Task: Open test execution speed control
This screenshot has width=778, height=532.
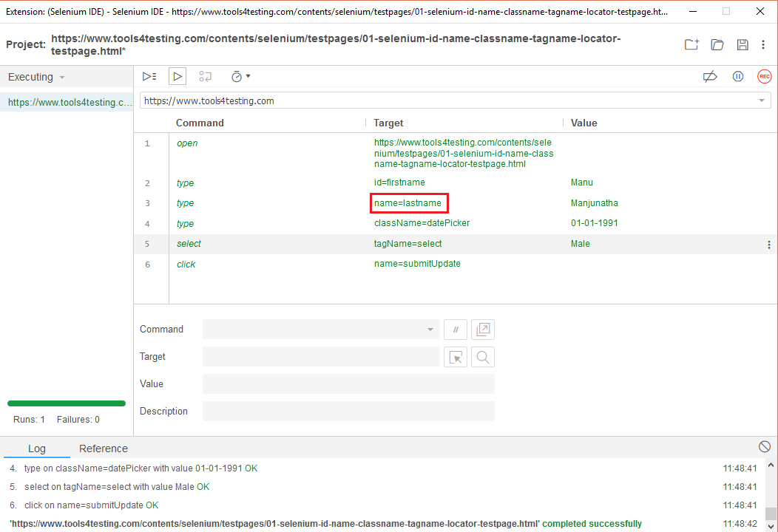Action: (240, 76)
